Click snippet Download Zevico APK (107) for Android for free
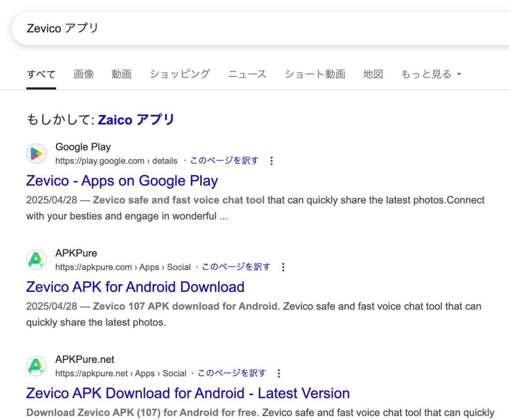The image size is (509, 420). (142, 413)
